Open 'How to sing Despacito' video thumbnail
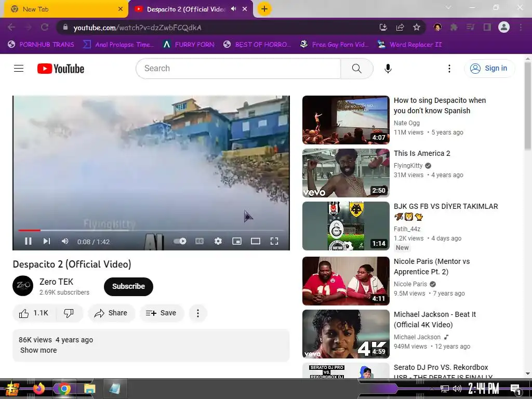The height and width of the screenshot is (399, 532). click(x=345, y=120)
